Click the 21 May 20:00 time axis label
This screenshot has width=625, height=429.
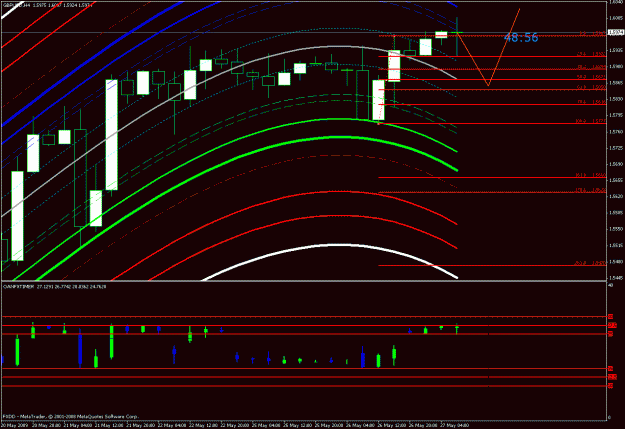click(x=140, y=425)
